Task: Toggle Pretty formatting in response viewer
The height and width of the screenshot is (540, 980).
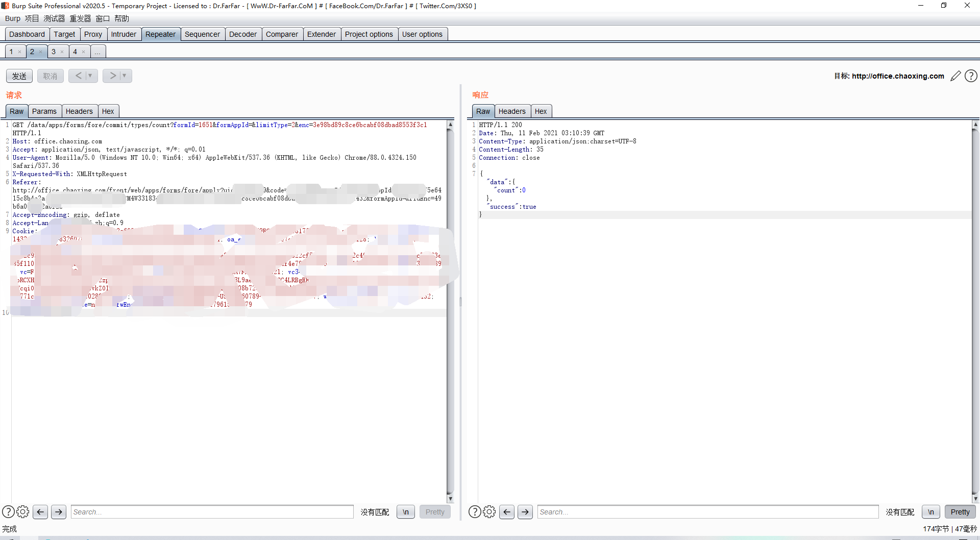Action: click(x=960, y=511)
